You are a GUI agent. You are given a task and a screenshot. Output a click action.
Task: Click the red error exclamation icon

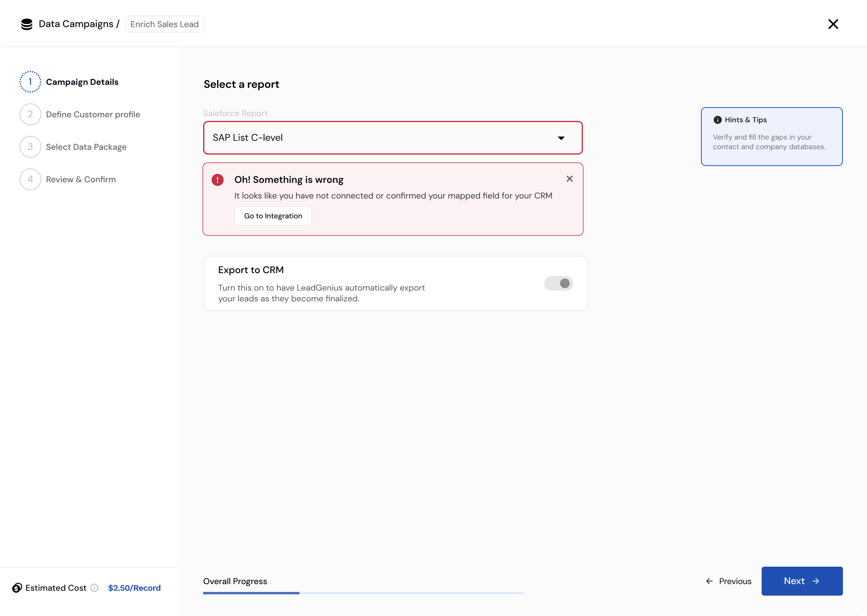click(x=217, y=180)
